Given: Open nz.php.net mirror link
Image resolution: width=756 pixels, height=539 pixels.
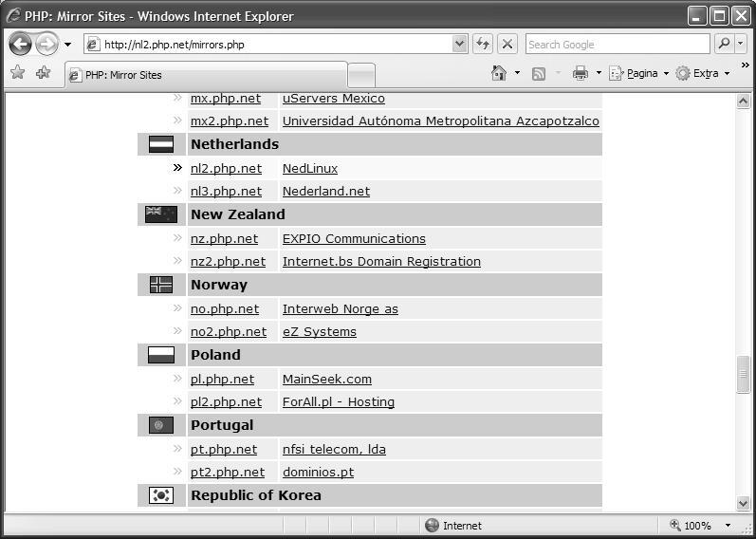Looking at the screenshot, I should (x=224, y=238).
